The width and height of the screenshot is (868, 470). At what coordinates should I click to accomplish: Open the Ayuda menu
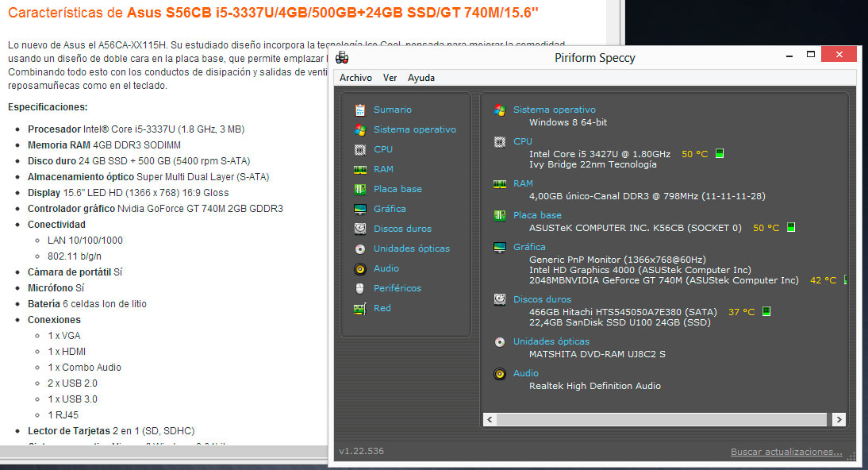coord(421,78)
